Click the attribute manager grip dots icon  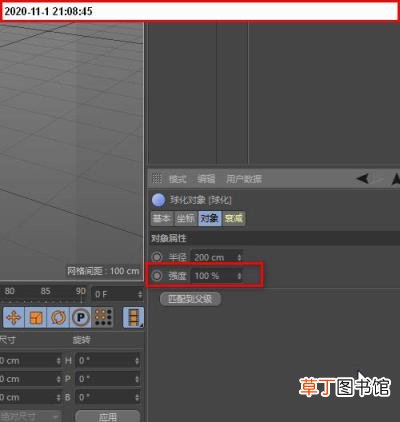pos(157,179)
